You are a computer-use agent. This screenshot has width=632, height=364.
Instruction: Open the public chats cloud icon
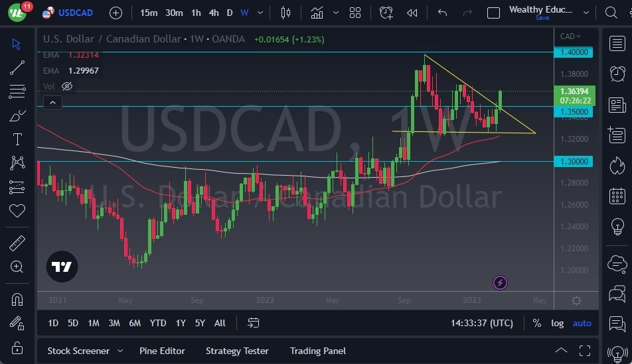click(x=617, y=264)
